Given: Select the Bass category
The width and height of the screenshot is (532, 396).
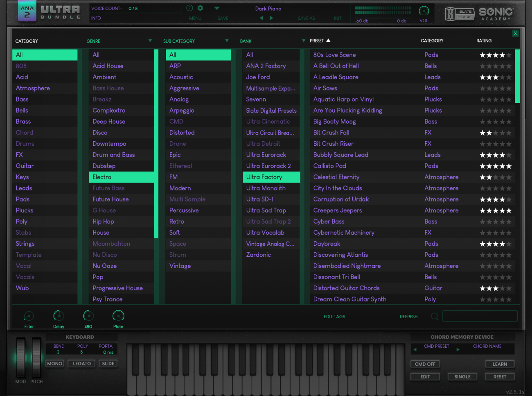Looking at the screenshot, I should (45, 99).
